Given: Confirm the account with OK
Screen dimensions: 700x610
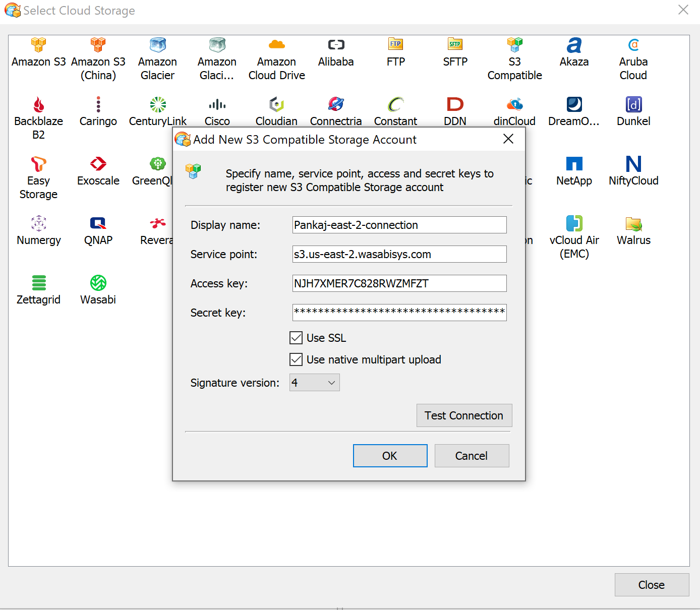Looking at the screenshot, I should [390, 456].
